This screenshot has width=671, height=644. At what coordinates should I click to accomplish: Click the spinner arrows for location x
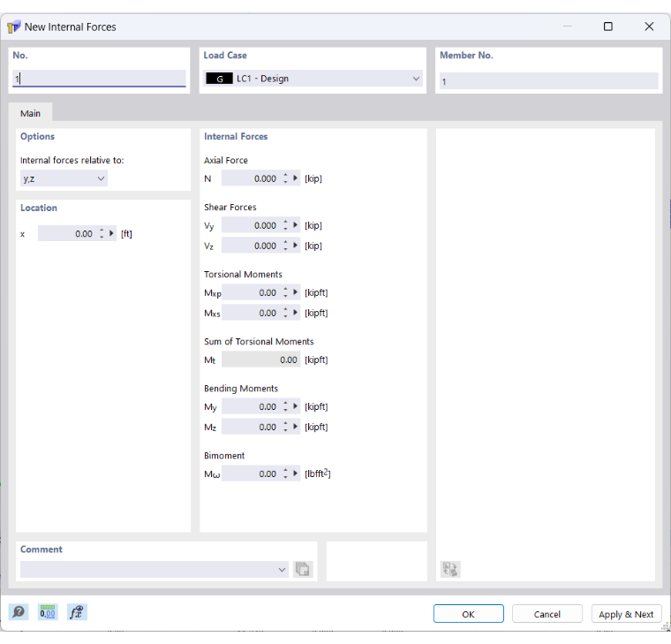coord(102,233)
